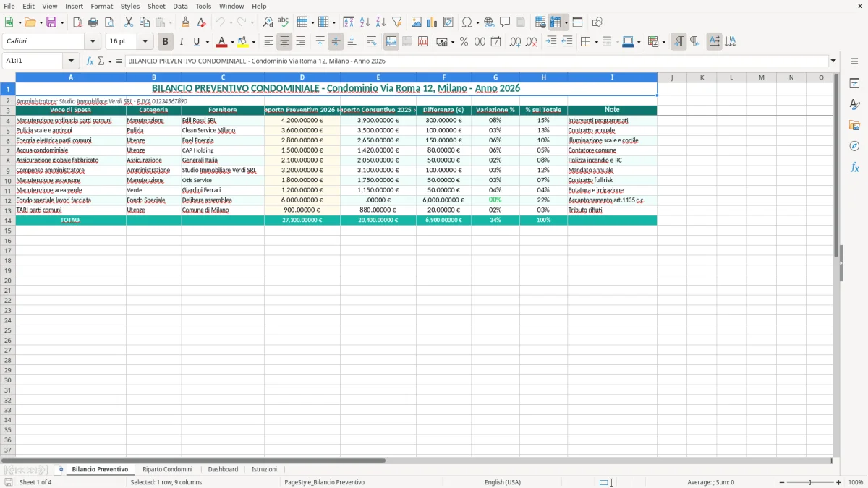Increase indent of cell content
This screenshot has height=488, width=868.
tap(551, 42)
